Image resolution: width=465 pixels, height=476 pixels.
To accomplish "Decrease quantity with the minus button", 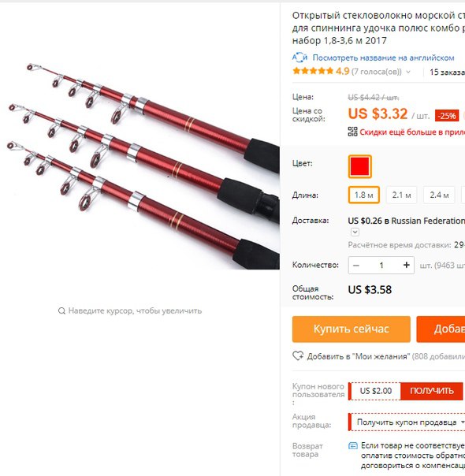I will (356, 266).
